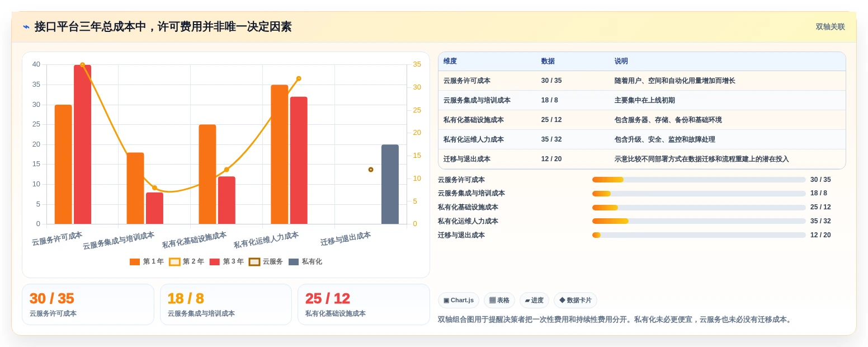Click the orange bar for 云服务集成与培训成本
This screenshot has width=868, height=347.
pyautogui.click(x=135, y=188)
